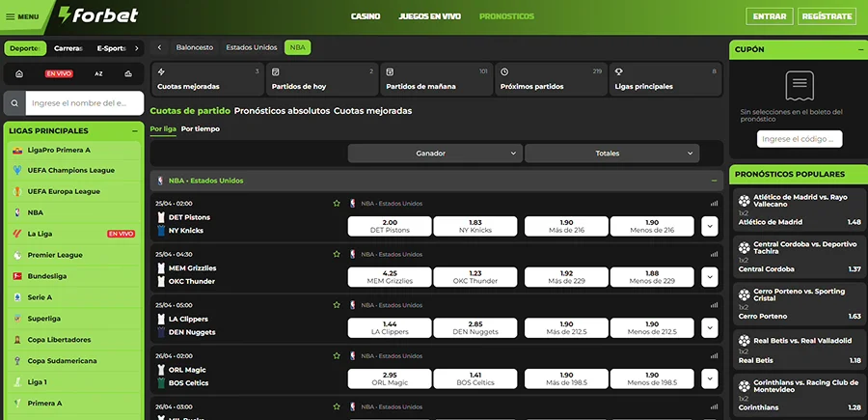View stats icon for ORL Magic match

[x=714, y=355]
